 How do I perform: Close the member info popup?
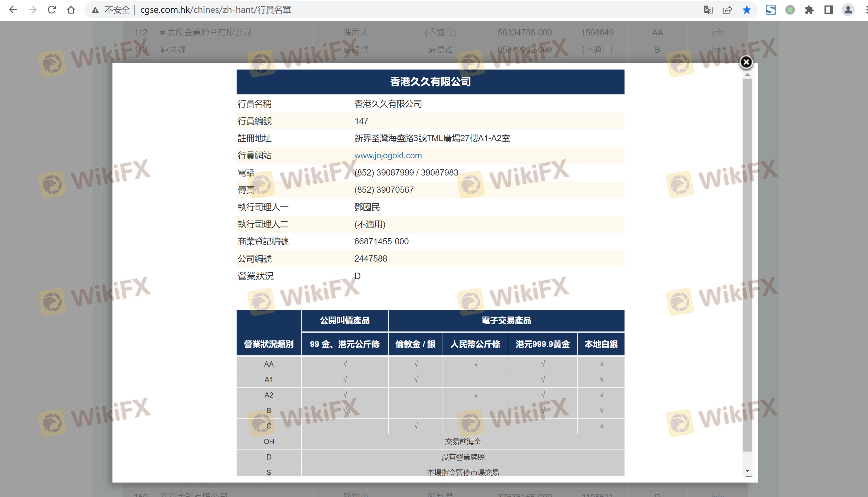click(x=746, y=62)
